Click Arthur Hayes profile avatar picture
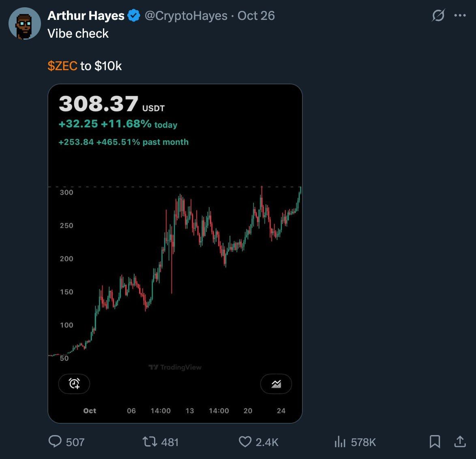The height and width of the screenshot is (459, 476). click(x=24, y=23)
